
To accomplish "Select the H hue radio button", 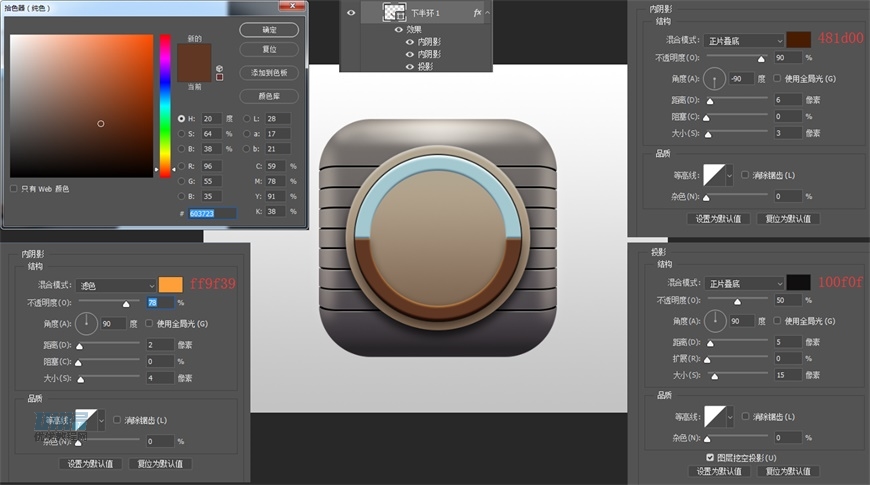I will click(x=181, y=119).
